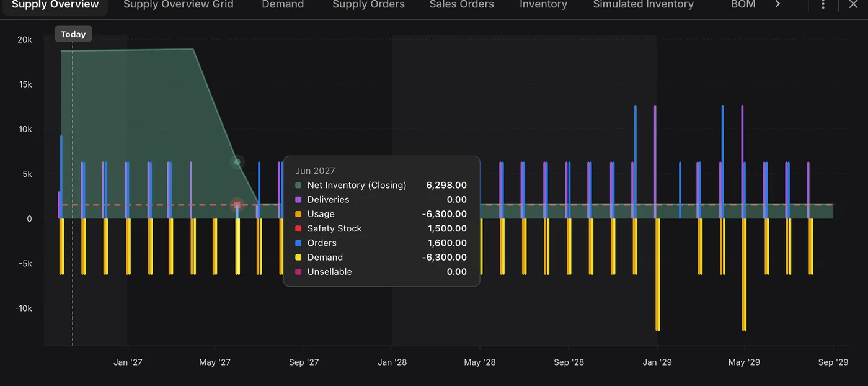Screen dimensions: 868x386
Task: Click the 'Jan '29' x-axis label
Action: (657, 362)
